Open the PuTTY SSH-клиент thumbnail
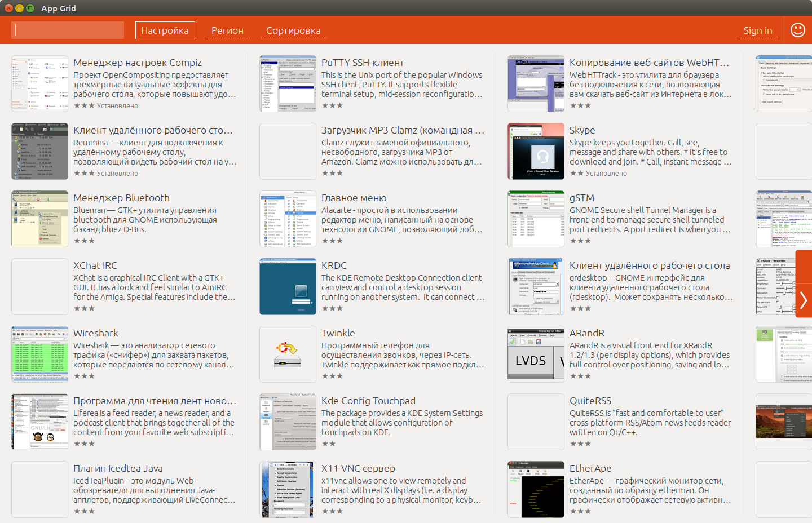Viewport: 812px width, 523px height. tap(288, 83)
